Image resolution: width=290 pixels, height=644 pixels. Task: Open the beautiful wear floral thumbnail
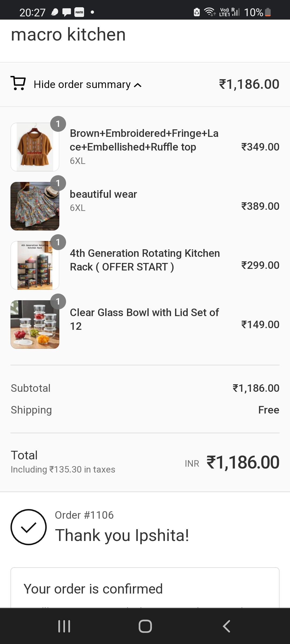pos(35,206)
